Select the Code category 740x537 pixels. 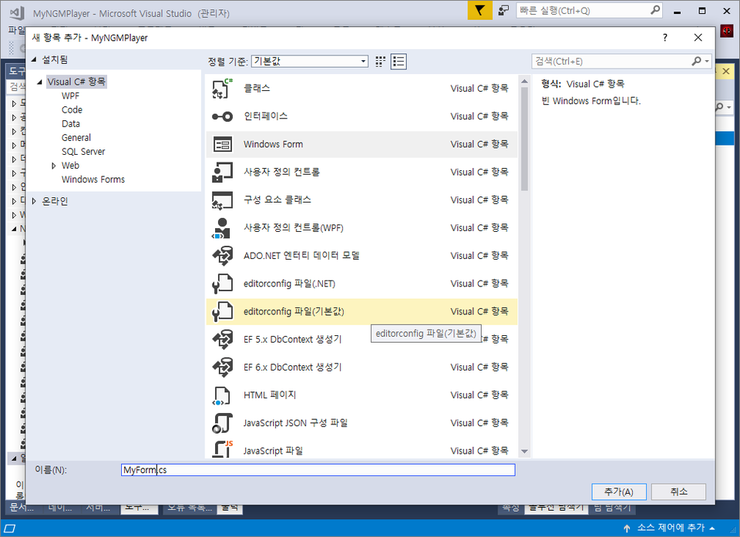click(x=72, y=110)
